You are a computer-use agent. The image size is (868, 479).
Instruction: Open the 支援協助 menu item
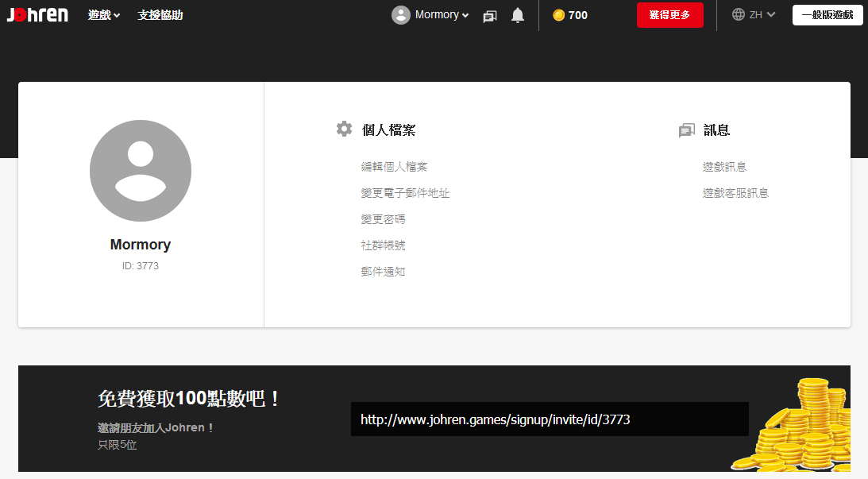click(x=160, y=15)
